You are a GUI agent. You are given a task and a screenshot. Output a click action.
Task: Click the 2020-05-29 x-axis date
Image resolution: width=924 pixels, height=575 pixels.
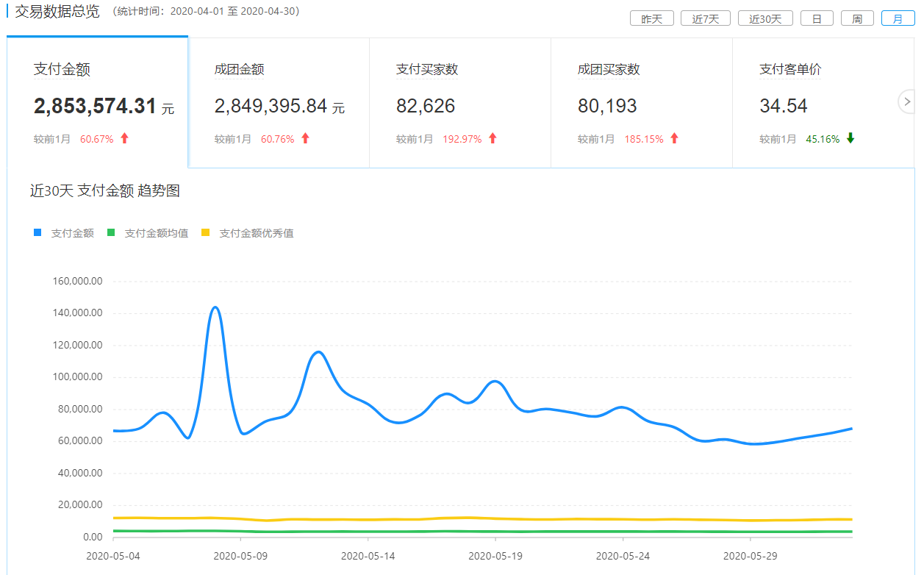pyautogui.click(x=751, y=556)
